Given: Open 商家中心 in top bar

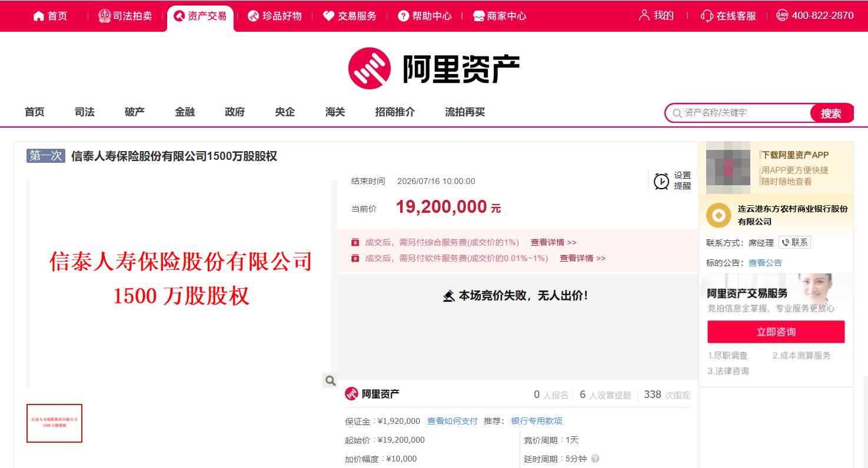Looking at the screenshot, I should pyautogui.click(x=500, y=16).
